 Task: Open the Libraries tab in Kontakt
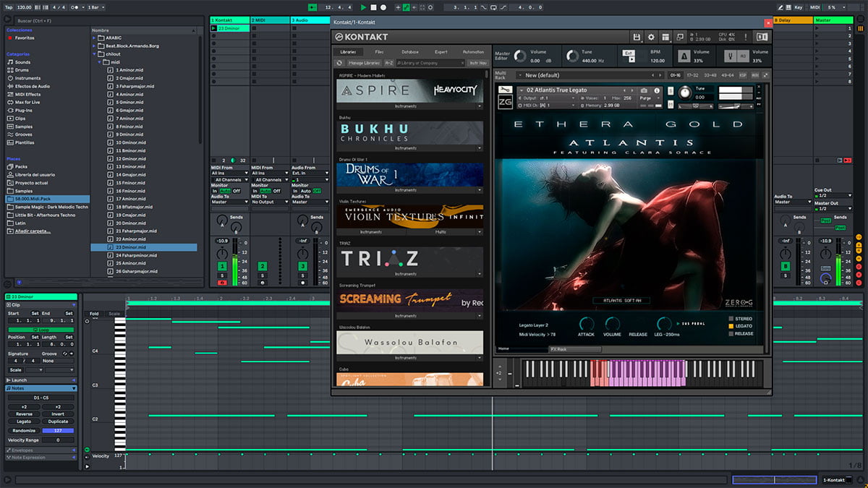pyautogui.click(x=348, y=52)
